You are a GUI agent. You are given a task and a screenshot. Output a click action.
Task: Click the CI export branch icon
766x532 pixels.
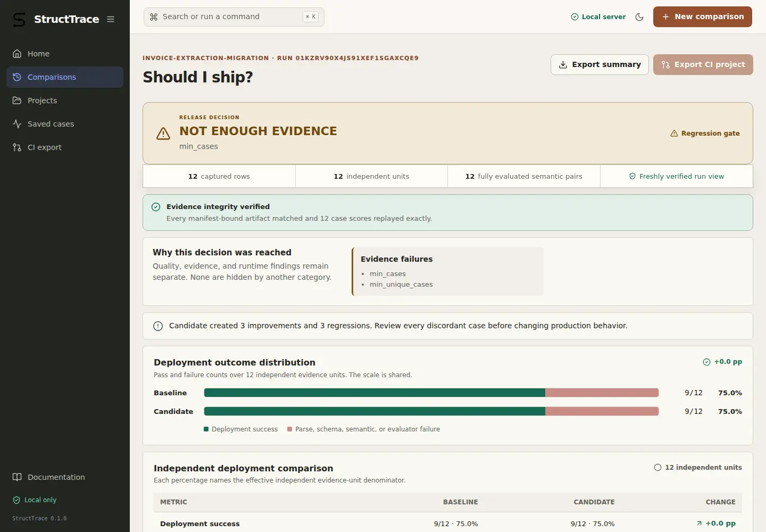(x=17, y=147)
